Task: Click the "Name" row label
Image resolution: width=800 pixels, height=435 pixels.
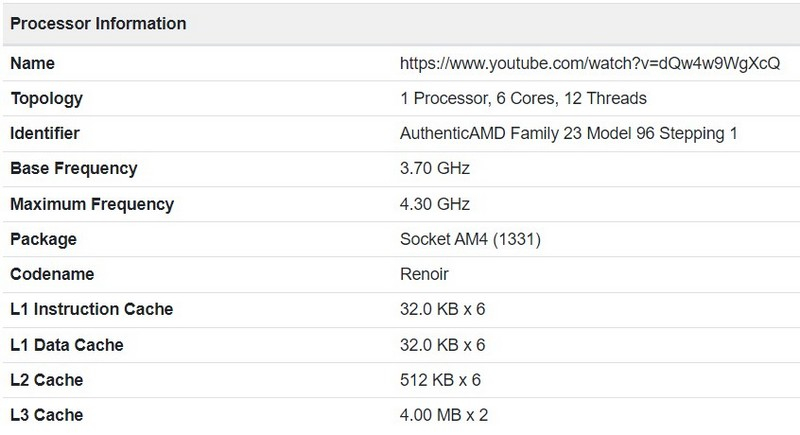Action: point(32,63)
